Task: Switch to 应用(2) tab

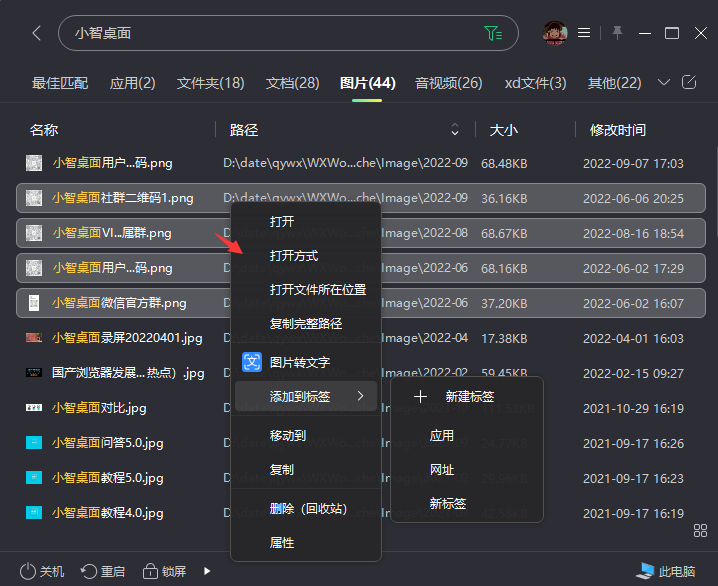Action: (x=132, y=83)
